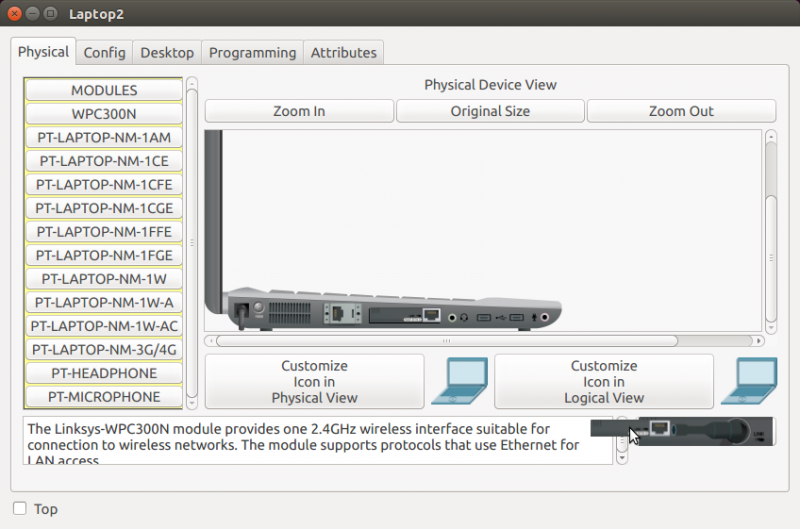Viewport: 800px width, 529px height.
Task: Click the laptop power button
Action: coord(259,308)
